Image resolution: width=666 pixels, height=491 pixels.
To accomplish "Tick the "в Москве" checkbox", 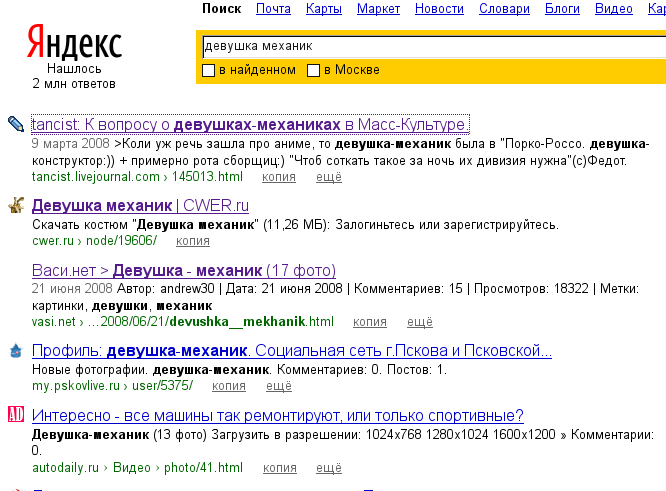I will (x=313, y=70).
